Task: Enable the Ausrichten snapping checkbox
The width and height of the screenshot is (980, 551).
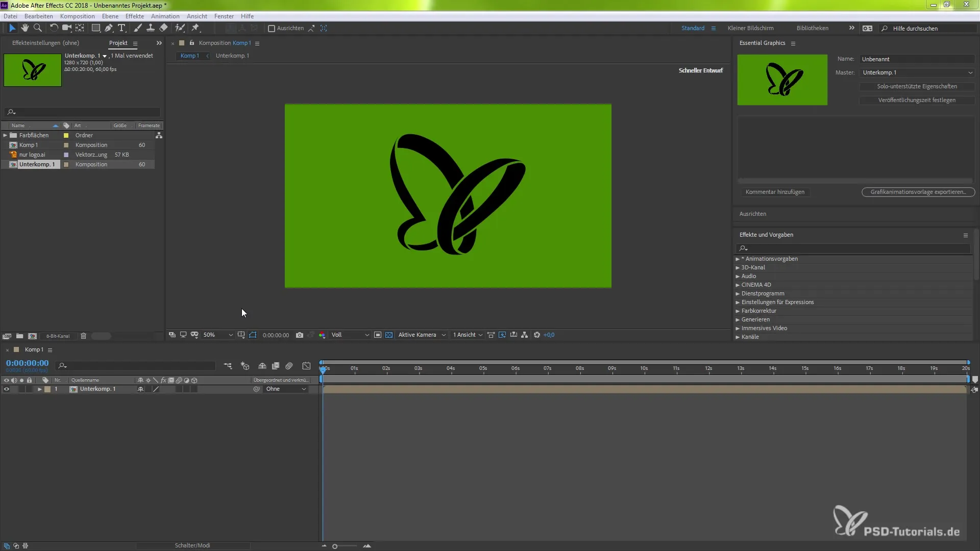Action: tap(272, 29)
